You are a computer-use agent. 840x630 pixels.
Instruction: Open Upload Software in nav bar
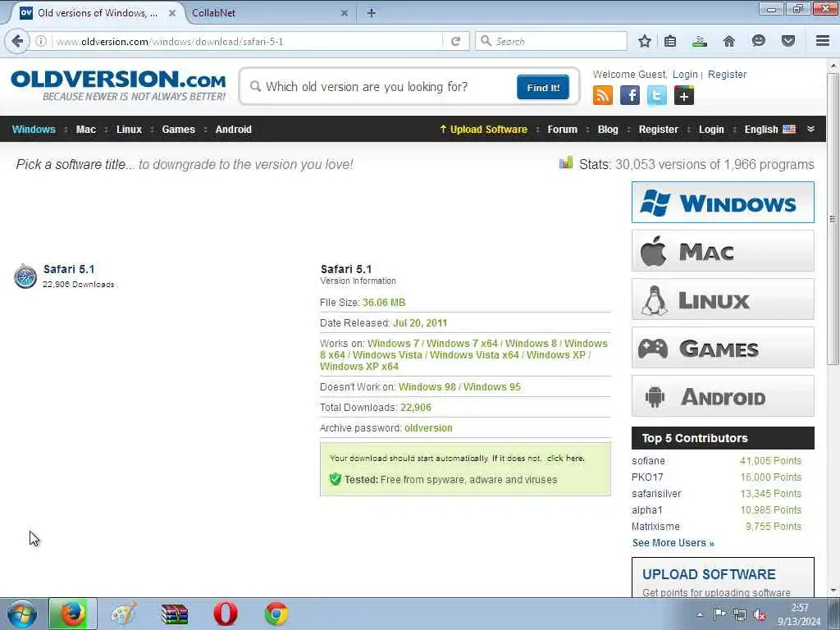tap(483, 129)
